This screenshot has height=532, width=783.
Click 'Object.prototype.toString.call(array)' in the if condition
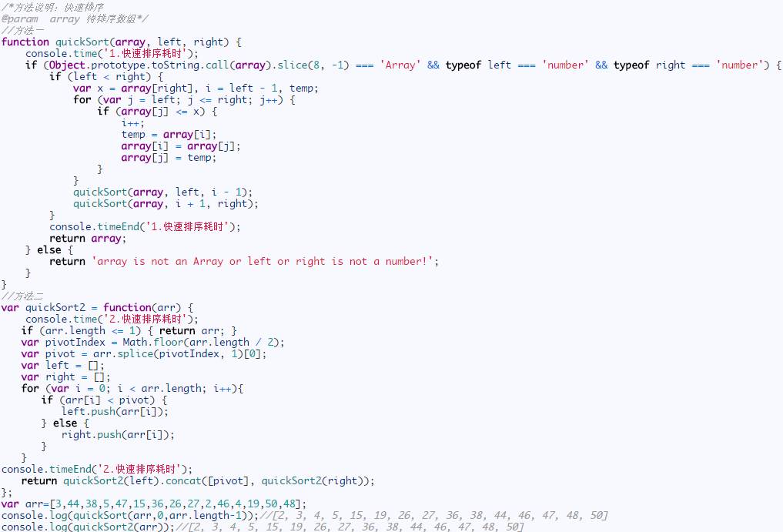tap(160, 65)
